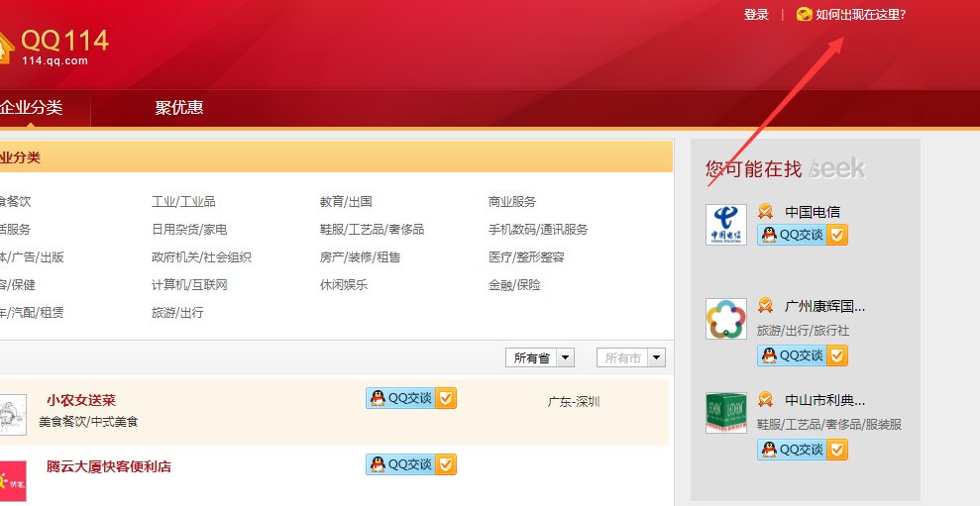980x506 pixels.
Task: Start QQ交谈 chat with 中山市利典
Action: tap(792, 450)
